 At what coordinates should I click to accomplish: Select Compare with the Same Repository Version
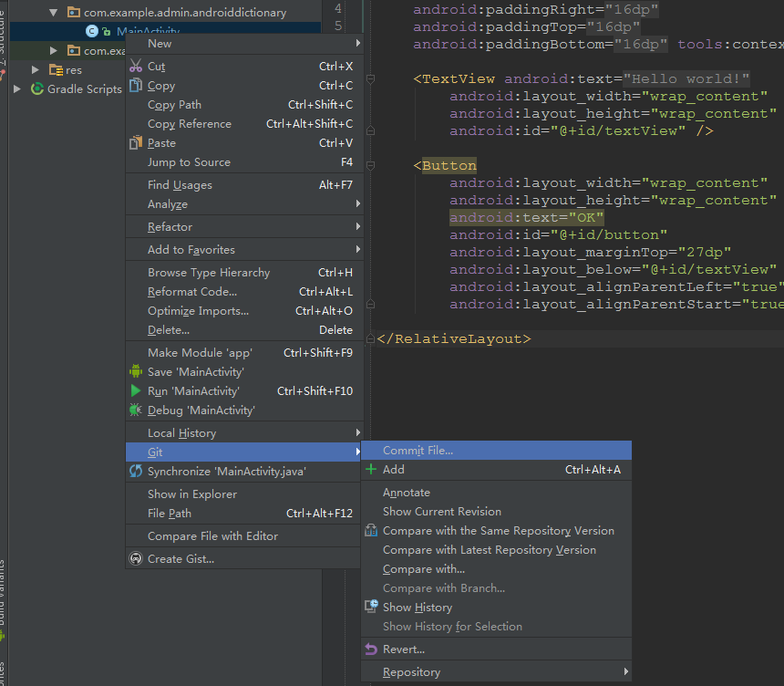[498, 531]
